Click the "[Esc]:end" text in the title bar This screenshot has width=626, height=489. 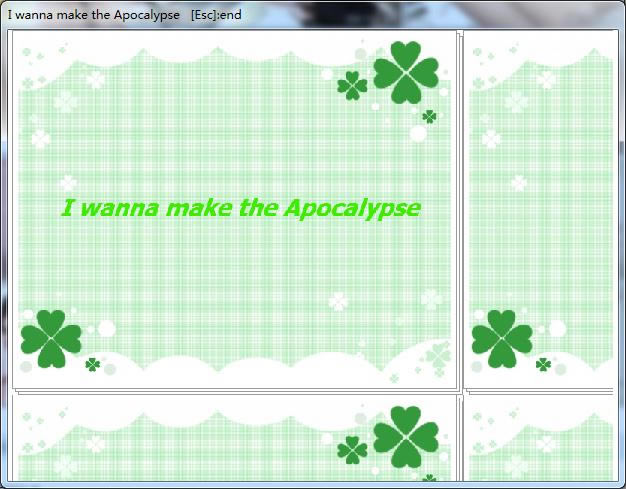click(216, 15)
